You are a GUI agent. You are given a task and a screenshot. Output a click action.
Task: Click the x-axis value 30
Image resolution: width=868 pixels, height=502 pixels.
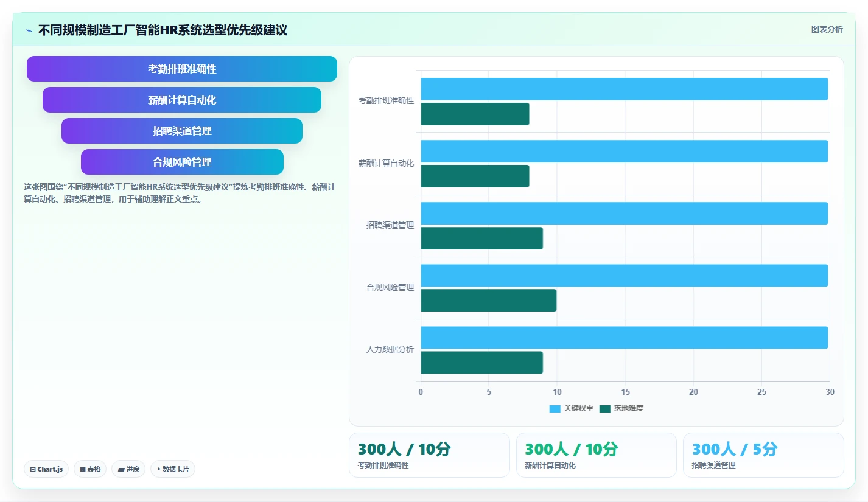point(830,392)
